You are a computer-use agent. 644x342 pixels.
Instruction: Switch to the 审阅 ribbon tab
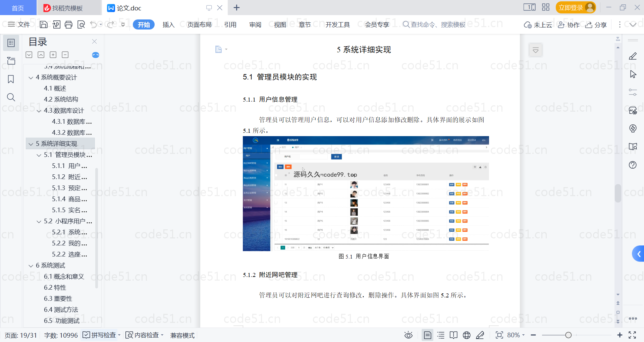pyautogui.click(x=255, y=24)
